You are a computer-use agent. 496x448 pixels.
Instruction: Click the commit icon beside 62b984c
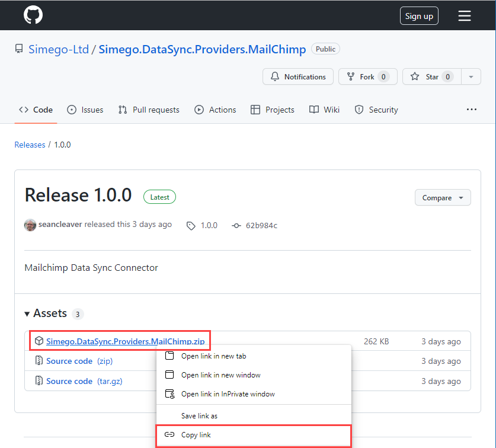click(x=236, y=226)
